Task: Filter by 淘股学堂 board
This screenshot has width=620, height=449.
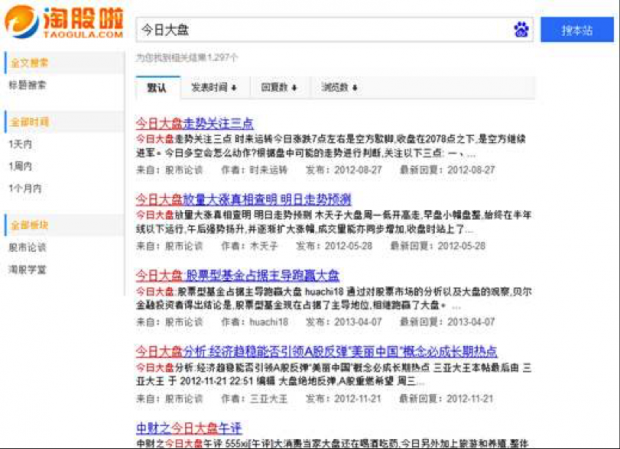Action: pos(28,269)
